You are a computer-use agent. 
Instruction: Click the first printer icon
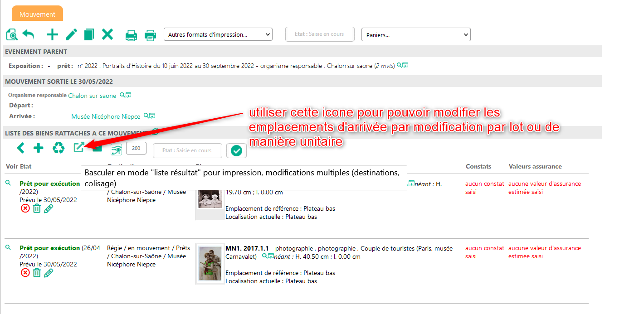131,35
